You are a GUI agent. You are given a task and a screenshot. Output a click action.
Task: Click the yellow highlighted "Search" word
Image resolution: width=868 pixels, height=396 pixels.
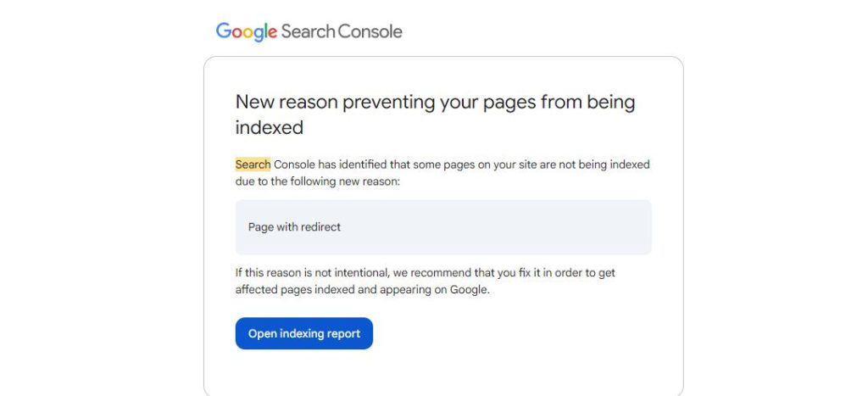coord(253,165)
